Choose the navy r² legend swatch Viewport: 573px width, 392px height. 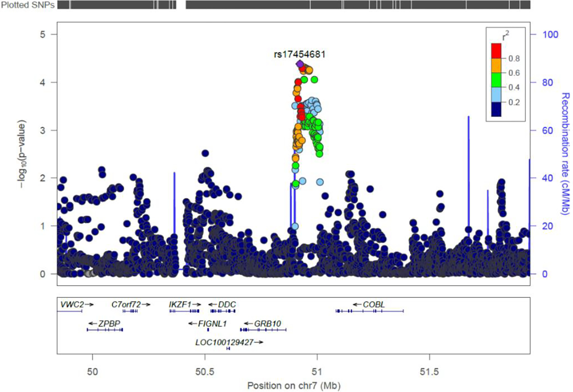[x=496, y=109]
